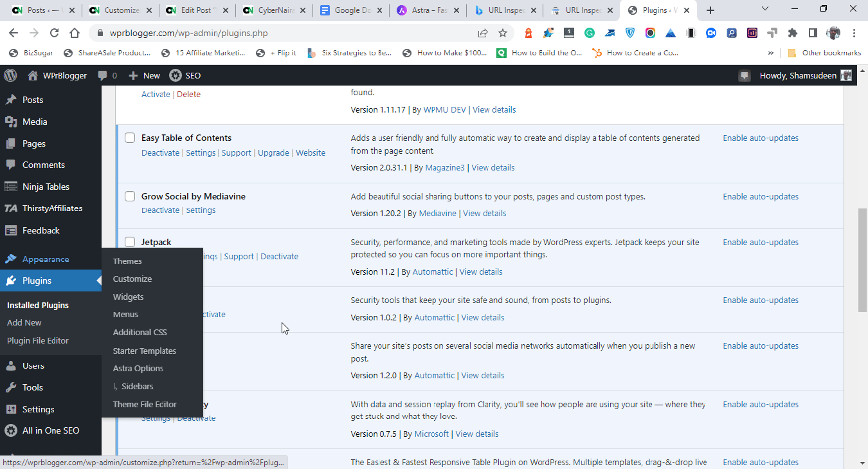Open the Grammarly extension icon
Viewport: 868px width, 469px height.
tap(589, 32)
